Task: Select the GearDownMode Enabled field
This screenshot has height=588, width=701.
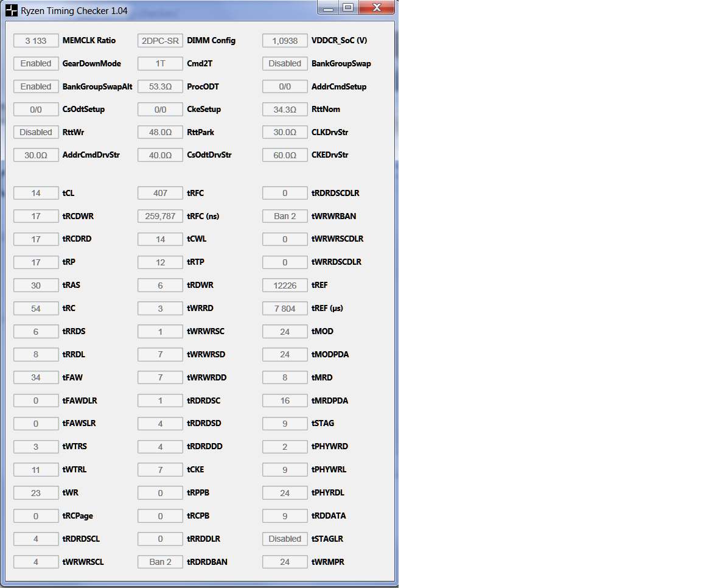Action: click(x=36, y=63)
